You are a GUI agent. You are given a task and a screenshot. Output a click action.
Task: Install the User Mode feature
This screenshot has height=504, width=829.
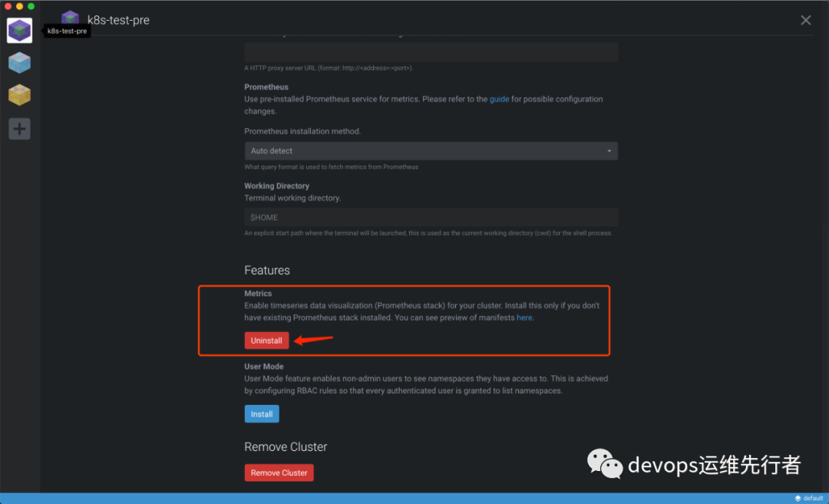262,414
